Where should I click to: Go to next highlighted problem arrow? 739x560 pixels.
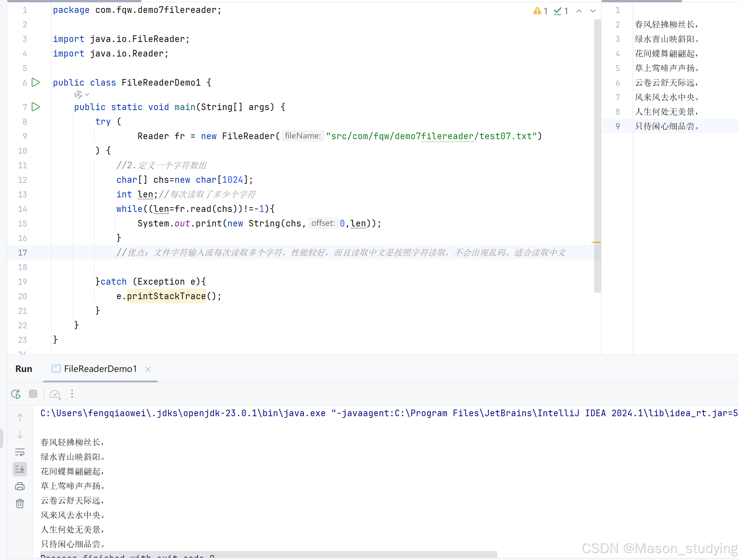click(x=593, y=11)
